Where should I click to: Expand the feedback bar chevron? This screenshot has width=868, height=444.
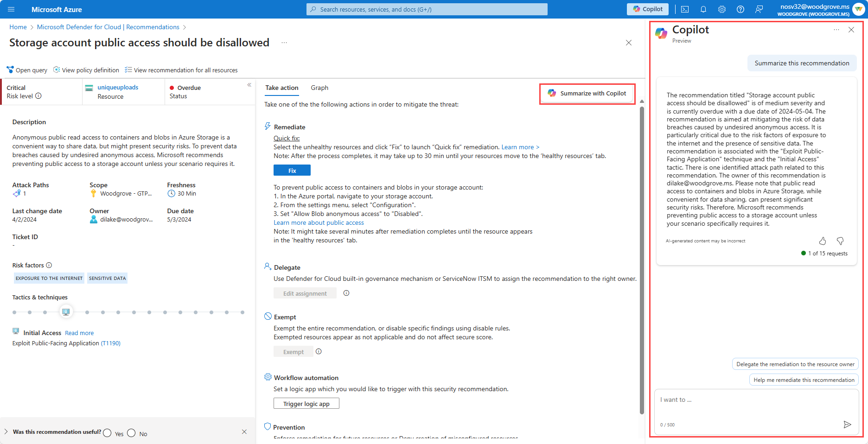point(6,431)
